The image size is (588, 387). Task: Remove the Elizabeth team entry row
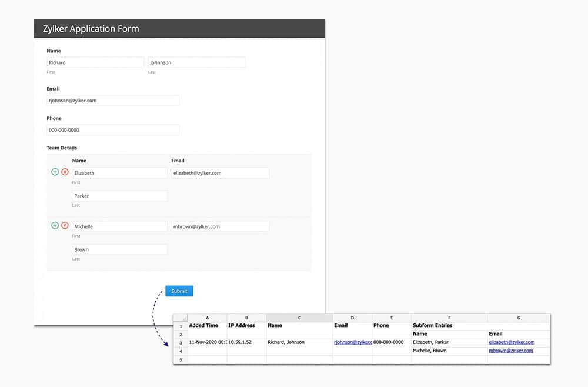click(65, 172)
